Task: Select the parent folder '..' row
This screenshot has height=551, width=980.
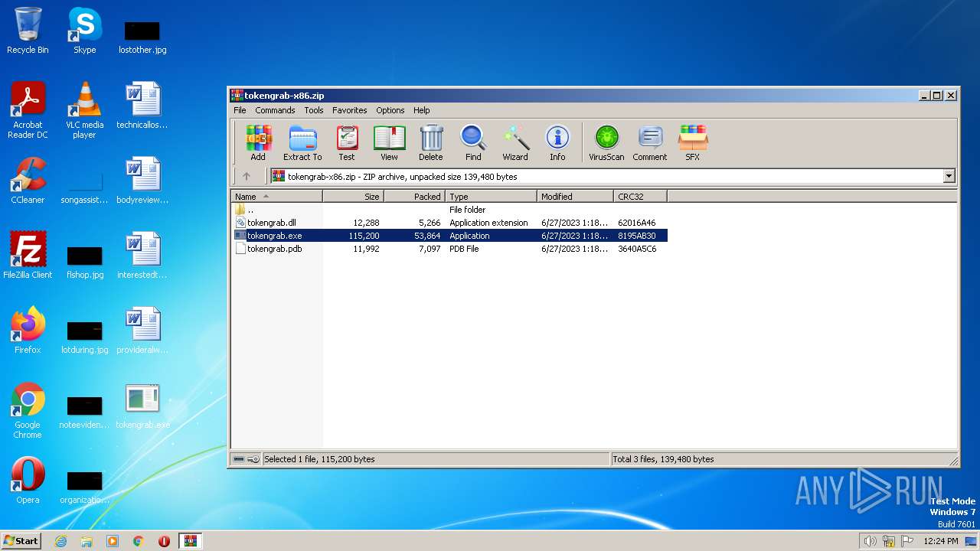Action: (449, 210)
